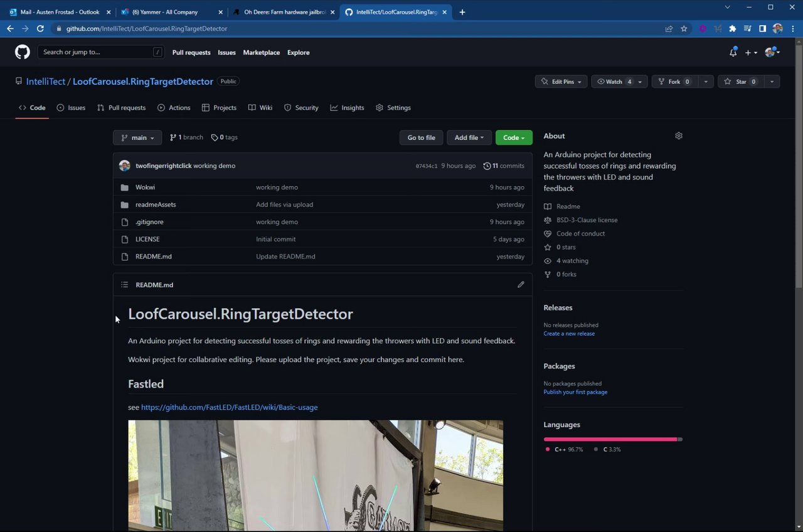
Task: Switch to the Outlook Mail browser tab
Action: [x=60, y=12]
